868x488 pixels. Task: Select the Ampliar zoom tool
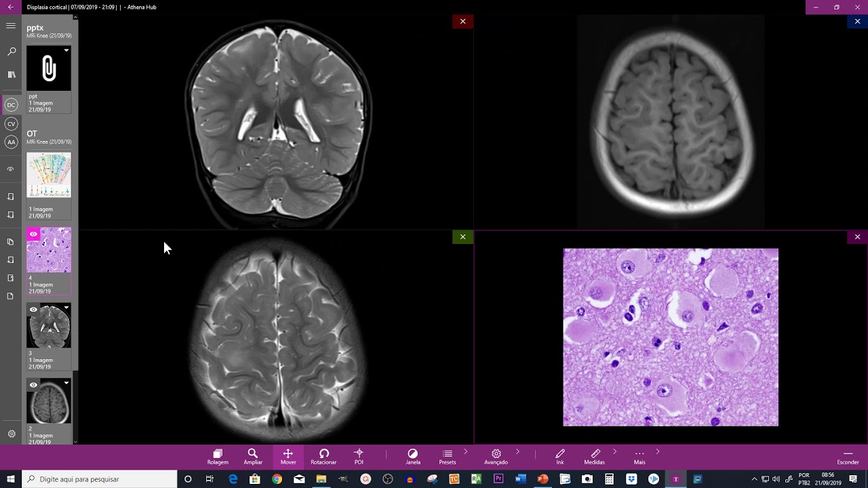click(253, 457)
